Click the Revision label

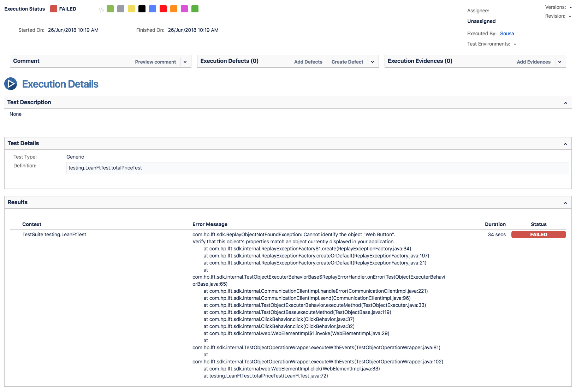(555, 16)
